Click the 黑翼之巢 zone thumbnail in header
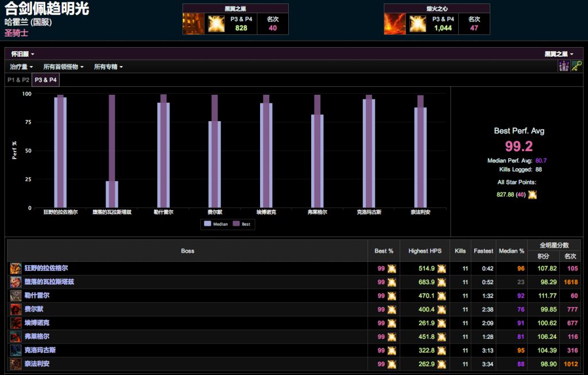This screenshot has width=588, height=375. click(x=193, y=24)
